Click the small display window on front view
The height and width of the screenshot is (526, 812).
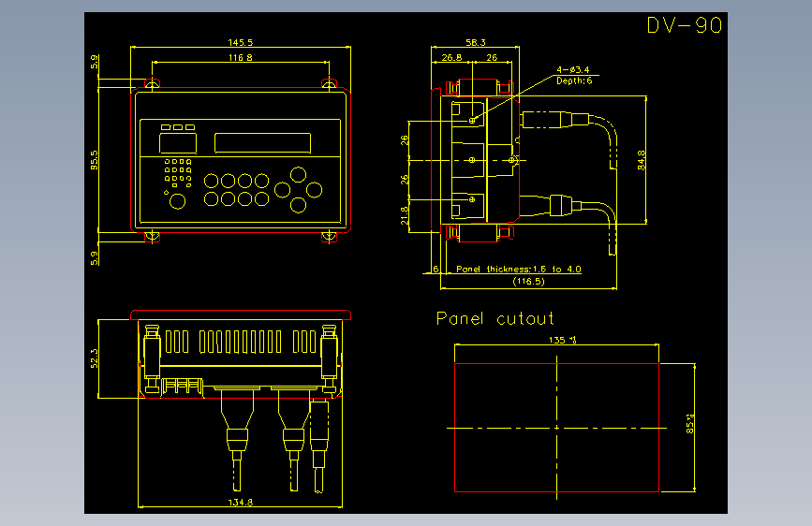(178, 143)
